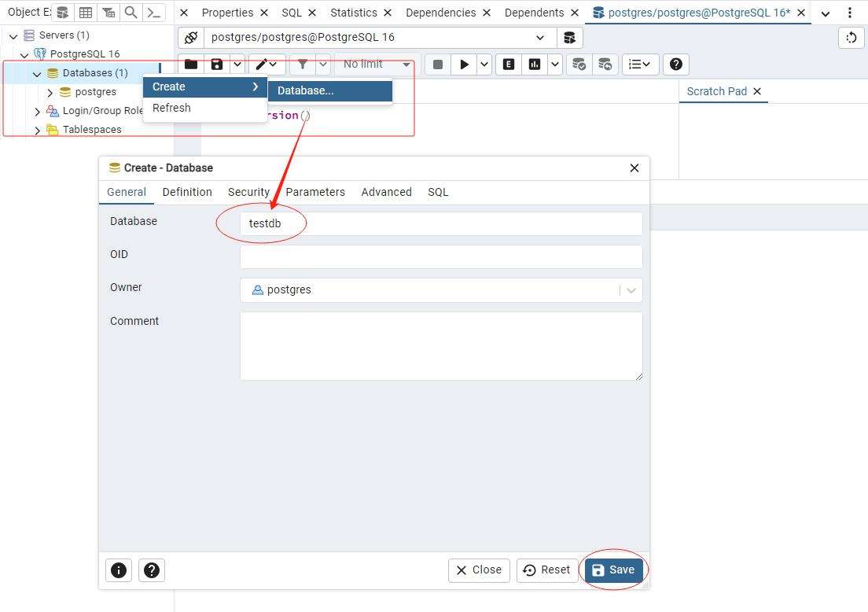868x612 pixels.
Task: Execute query with the play button
Action: coord(464,65)
